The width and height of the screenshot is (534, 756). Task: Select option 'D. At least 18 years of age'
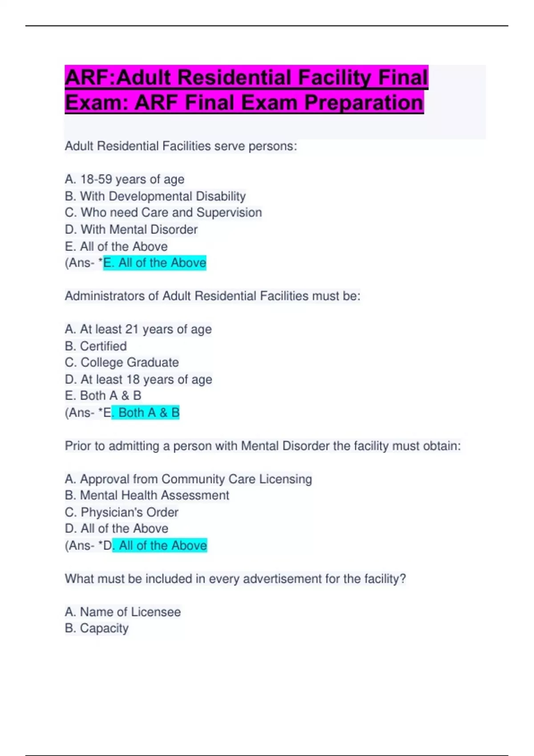[138, 379]
